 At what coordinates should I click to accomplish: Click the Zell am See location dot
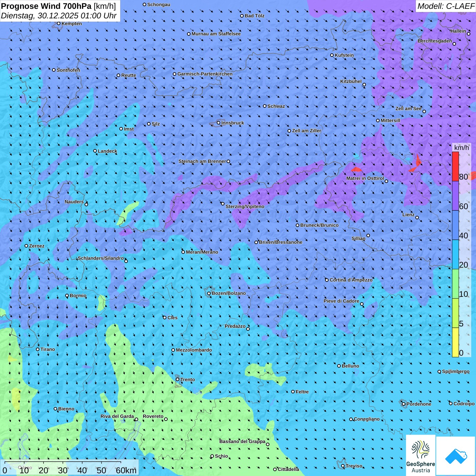tap(424, 112)
